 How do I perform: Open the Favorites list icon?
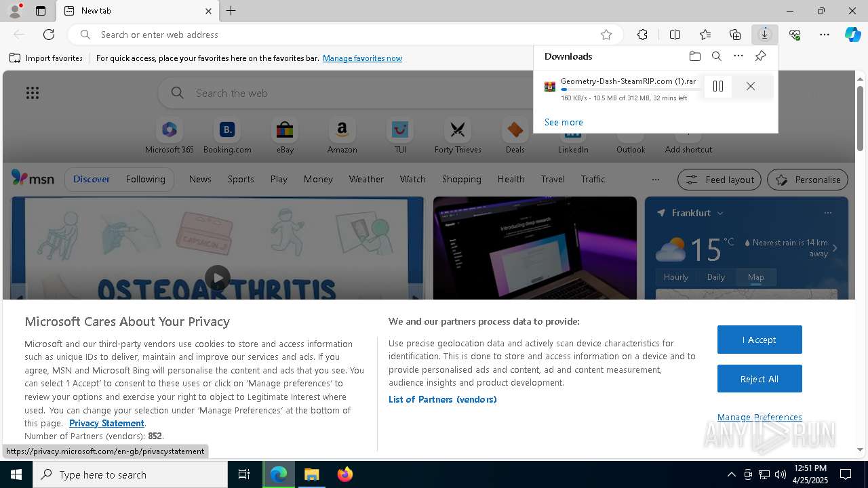pyautogui.click(x=705, y=35)
